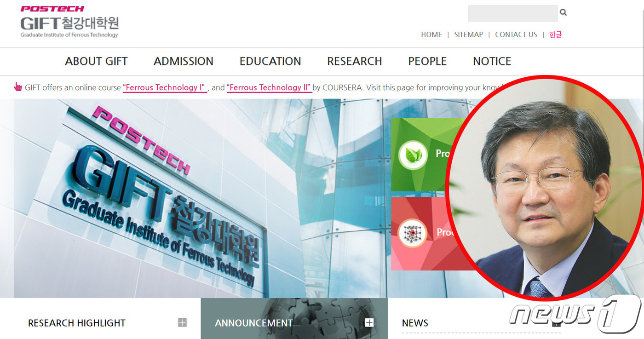Open the NOTICE menu
This screenshot has width=644, height=339.
coord(492,61)
